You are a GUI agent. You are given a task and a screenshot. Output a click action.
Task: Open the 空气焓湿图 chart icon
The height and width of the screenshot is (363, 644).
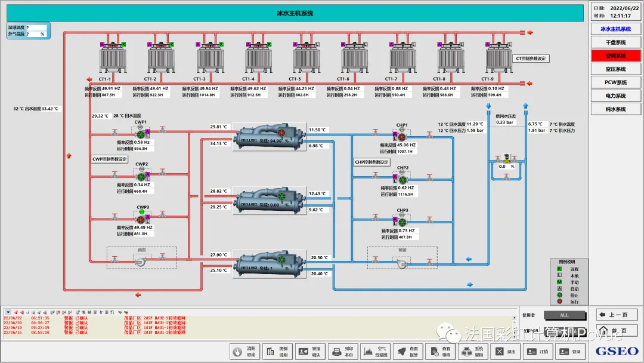(x=376, y=352)
